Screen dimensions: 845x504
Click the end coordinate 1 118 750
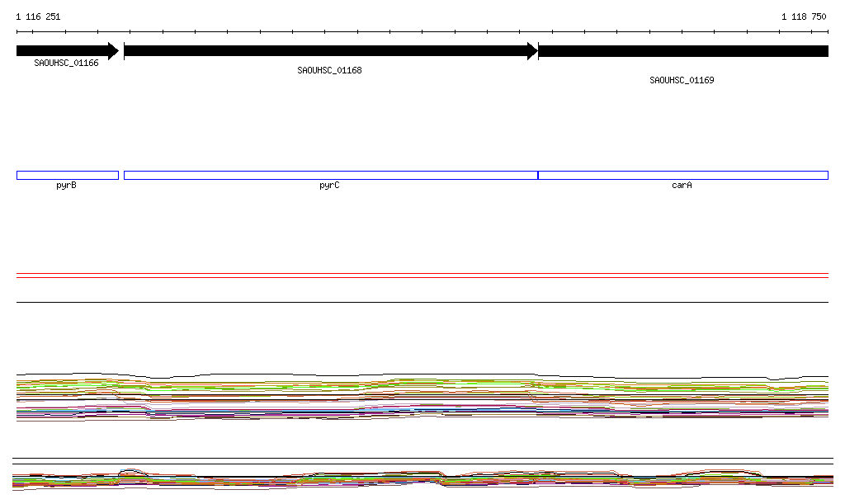[803, 16]
